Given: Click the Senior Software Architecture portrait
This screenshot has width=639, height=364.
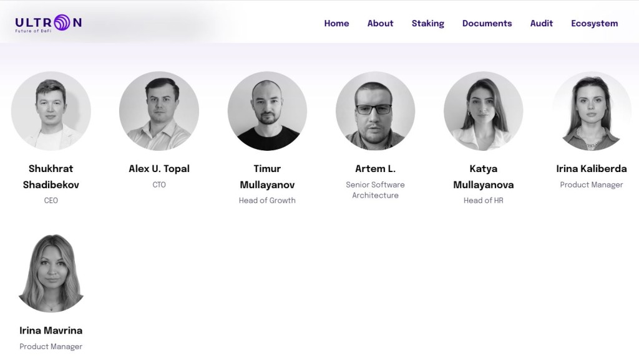Looking at the screenshot, I should pos(375,111).
